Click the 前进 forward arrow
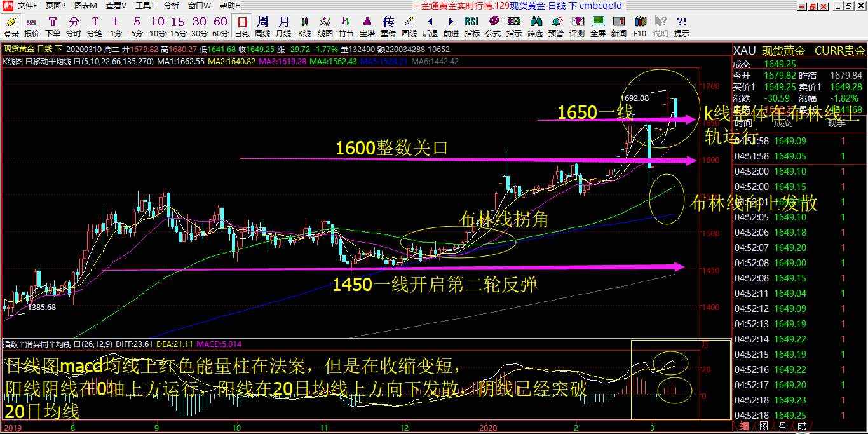Screen dimensions: 868x434 (451, 26)
